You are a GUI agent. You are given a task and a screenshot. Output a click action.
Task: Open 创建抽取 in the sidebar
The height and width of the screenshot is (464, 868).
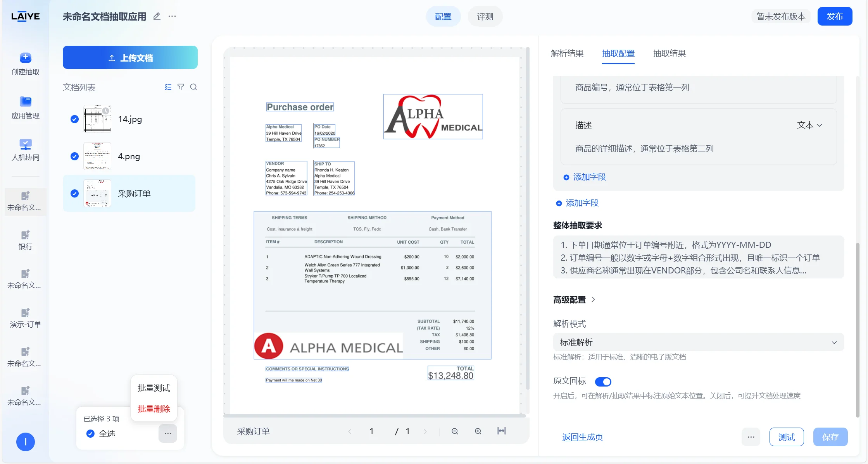pos(26,64)
